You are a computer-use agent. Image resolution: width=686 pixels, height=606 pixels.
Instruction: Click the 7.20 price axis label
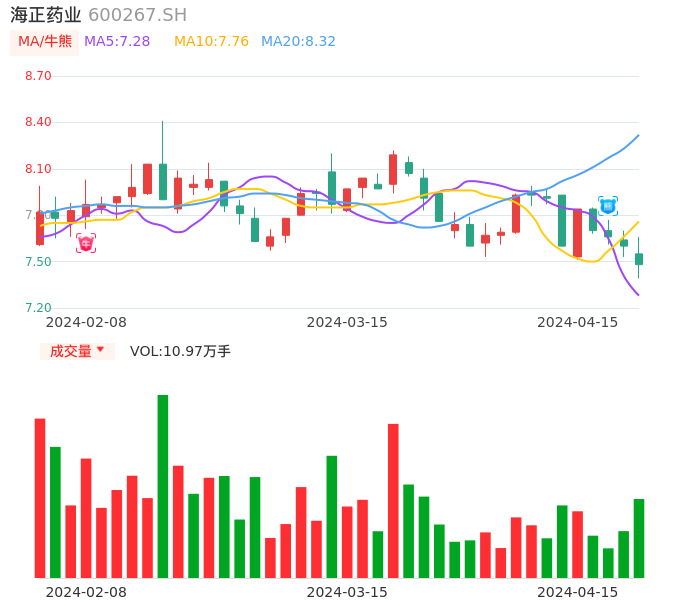[38, 308]
